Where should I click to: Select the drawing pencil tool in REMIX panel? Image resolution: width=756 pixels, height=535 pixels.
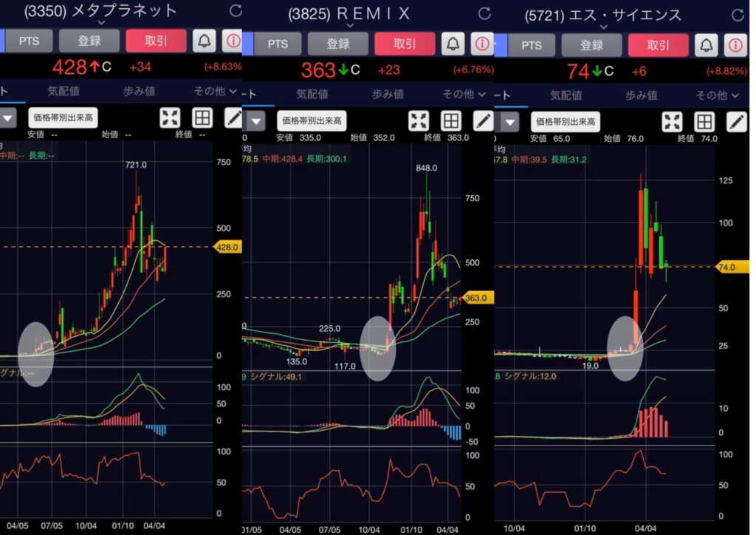(x=483, y=120)
